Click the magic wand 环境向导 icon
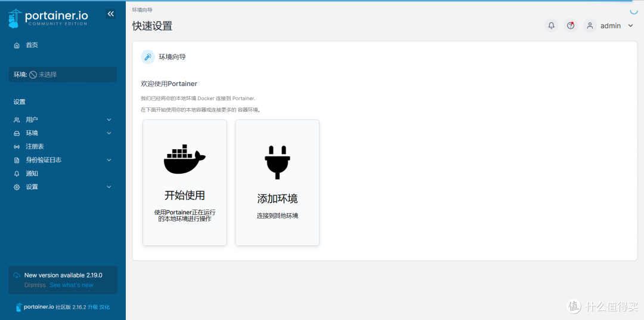644x320 pixels. coord(148,57)
